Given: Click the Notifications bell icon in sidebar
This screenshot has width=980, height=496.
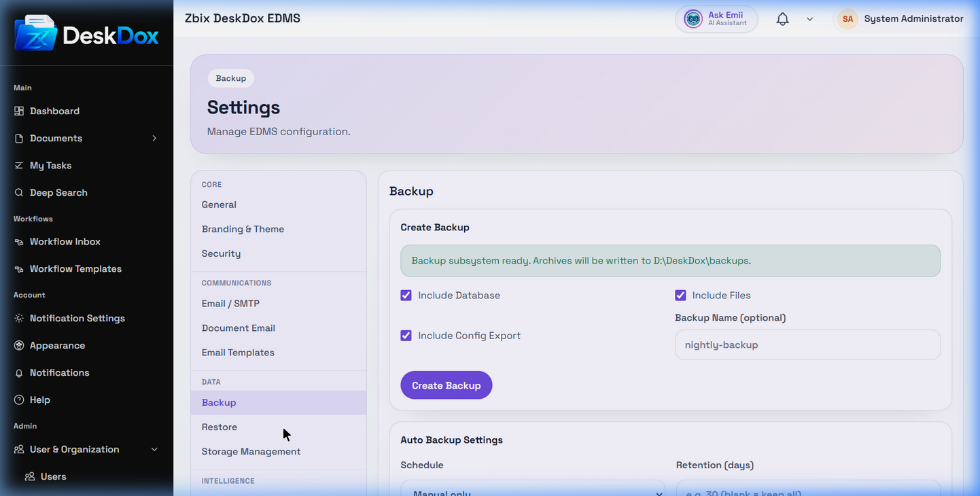Looking at the screenshot, I should click(x=19, y=372).
